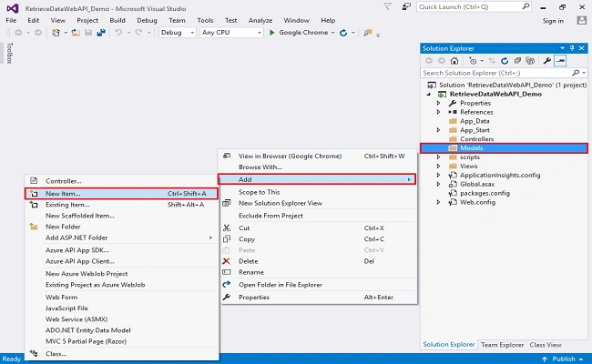
Task: Click the Search Solution Explorer field
Action: pyautogui.click(x=504, y=73)
